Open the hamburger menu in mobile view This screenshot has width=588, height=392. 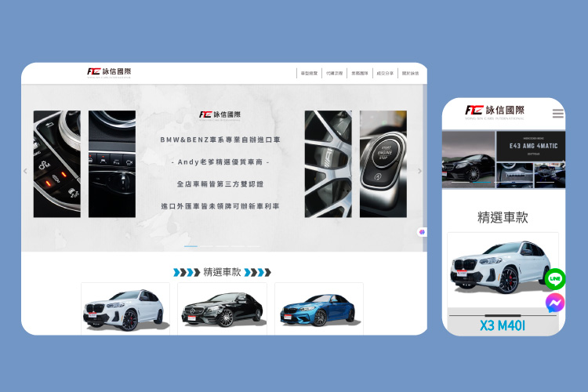click(x=557, y=113)
